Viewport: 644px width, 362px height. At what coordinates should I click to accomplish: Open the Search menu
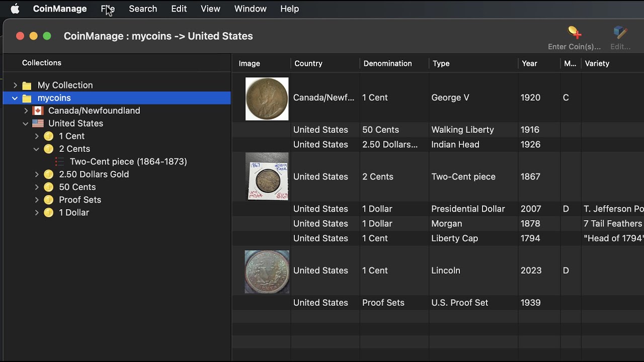[143, 9]
